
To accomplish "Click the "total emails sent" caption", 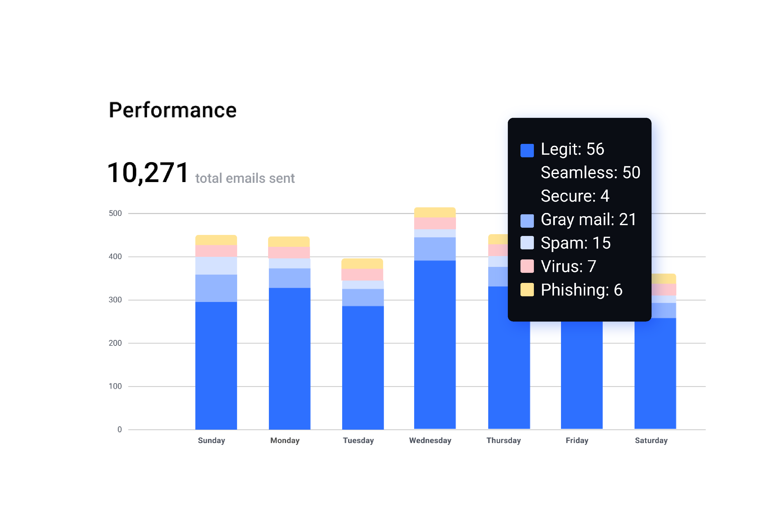I will pos(245,178).
